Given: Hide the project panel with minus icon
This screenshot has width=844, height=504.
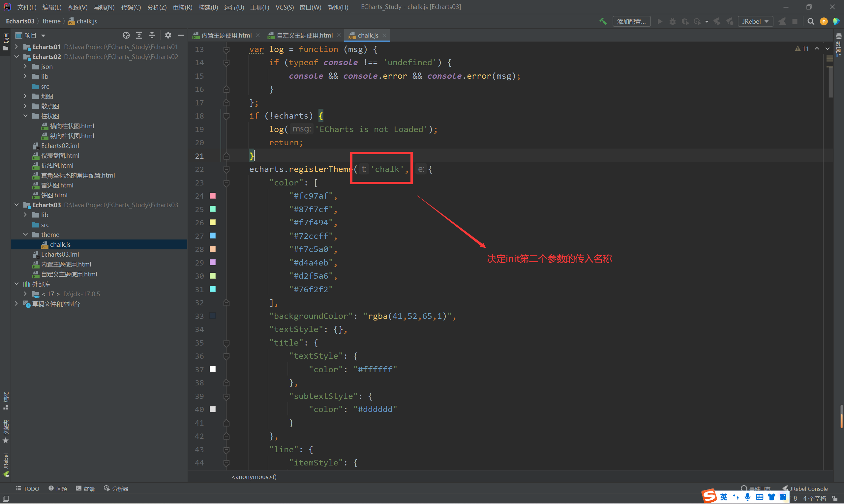Looking at the screenshot, I should click(181, 35).
